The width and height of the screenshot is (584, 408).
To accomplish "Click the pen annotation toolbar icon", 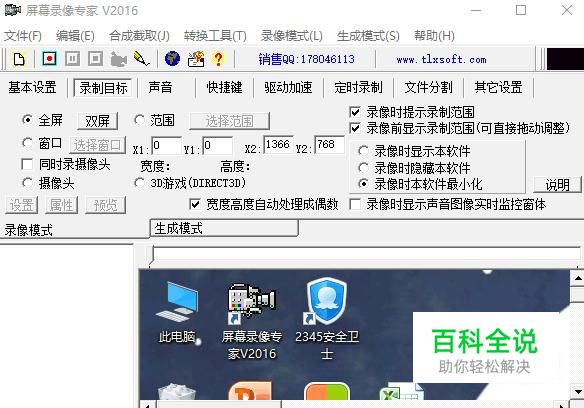I will (x=142, y=59).
